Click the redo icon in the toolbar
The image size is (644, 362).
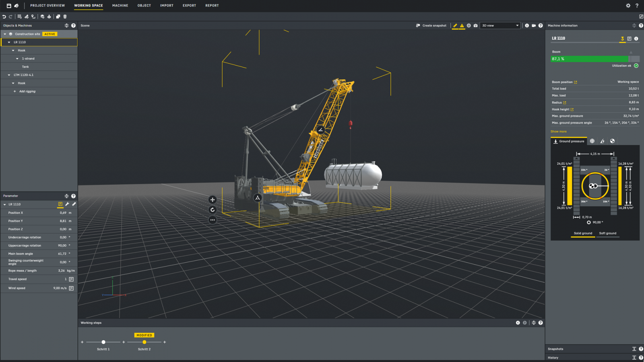click(x=10, y=16)
